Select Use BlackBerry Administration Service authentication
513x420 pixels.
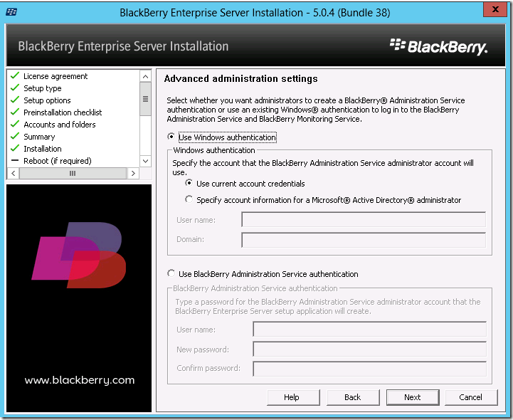(171, 273)
